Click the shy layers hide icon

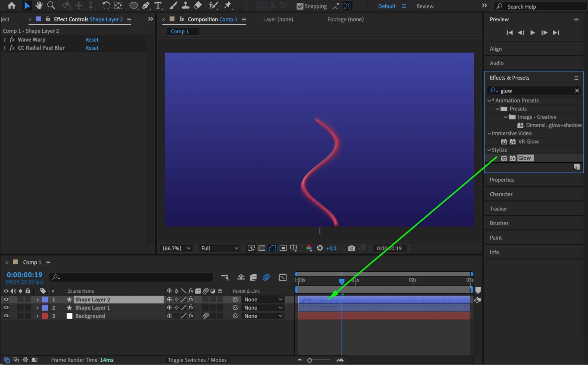tap(241, 277)
